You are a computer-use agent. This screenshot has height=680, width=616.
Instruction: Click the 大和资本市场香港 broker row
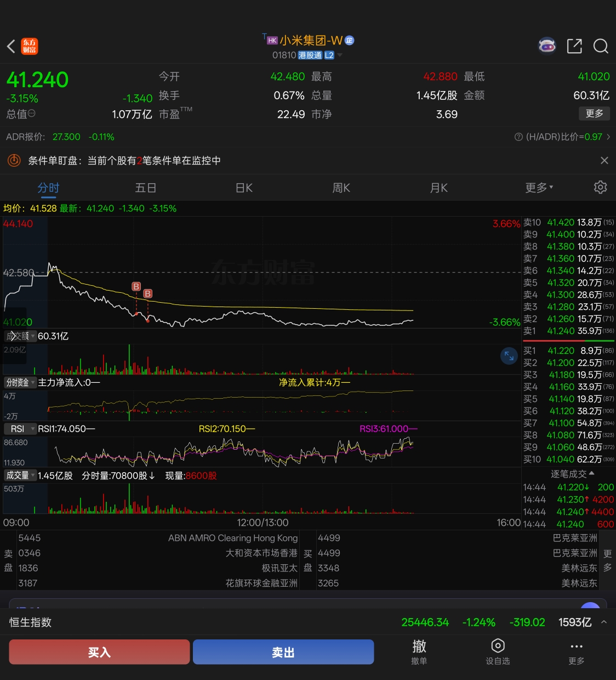[x=158, y=553]
